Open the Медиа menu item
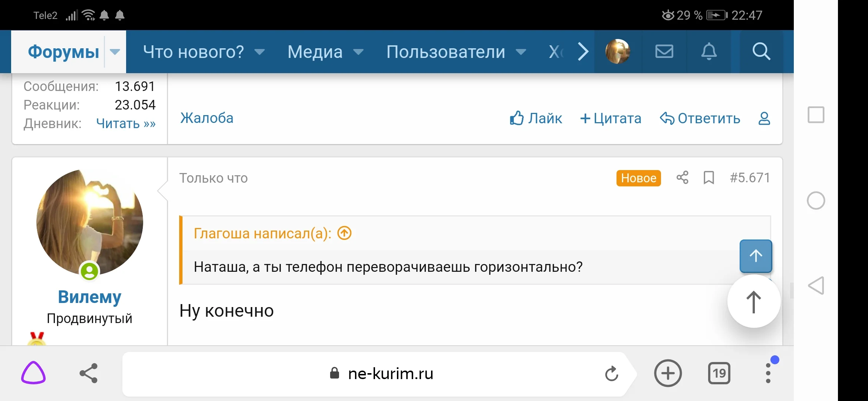 pos(315,52)
